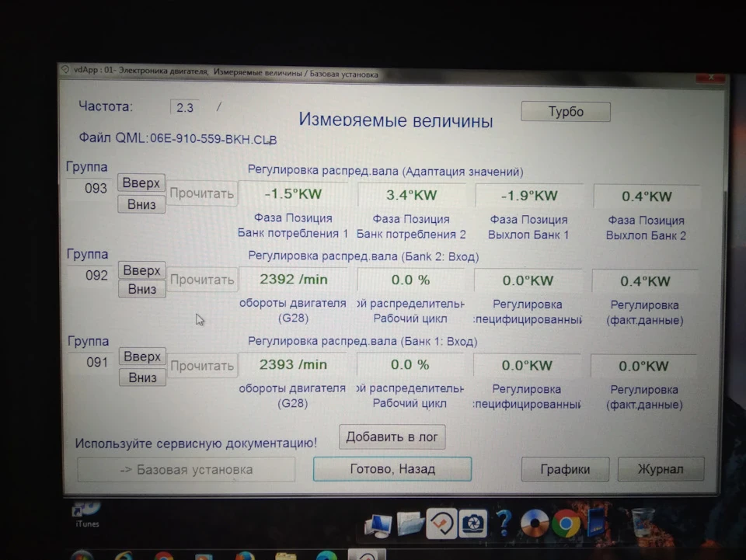746x560 pixels.
Task: Open the folder icon in the dock
Action: point(410,523)
